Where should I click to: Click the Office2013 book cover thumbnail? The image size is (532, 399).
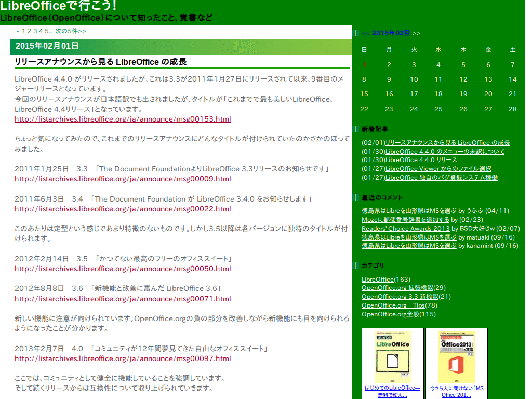pos(456,357)
